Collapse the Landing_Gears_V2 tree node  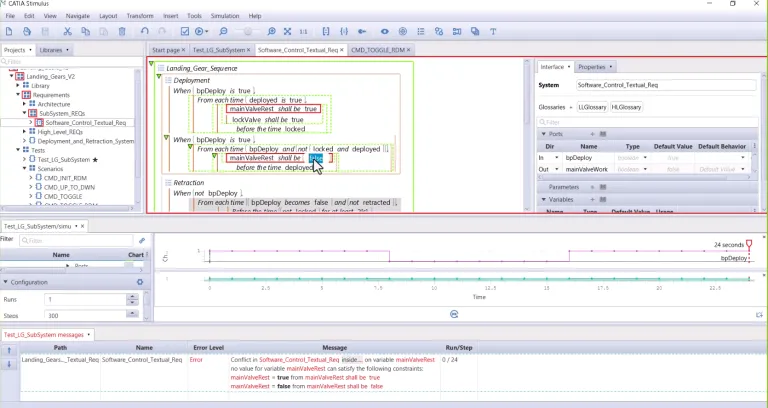(12, 76)
